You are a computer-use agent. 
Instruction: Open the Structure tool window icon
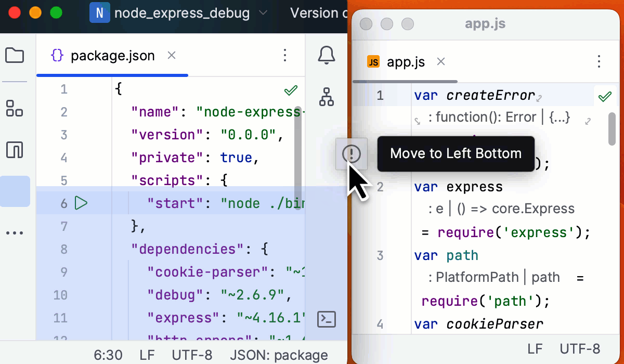click(15, 108)
